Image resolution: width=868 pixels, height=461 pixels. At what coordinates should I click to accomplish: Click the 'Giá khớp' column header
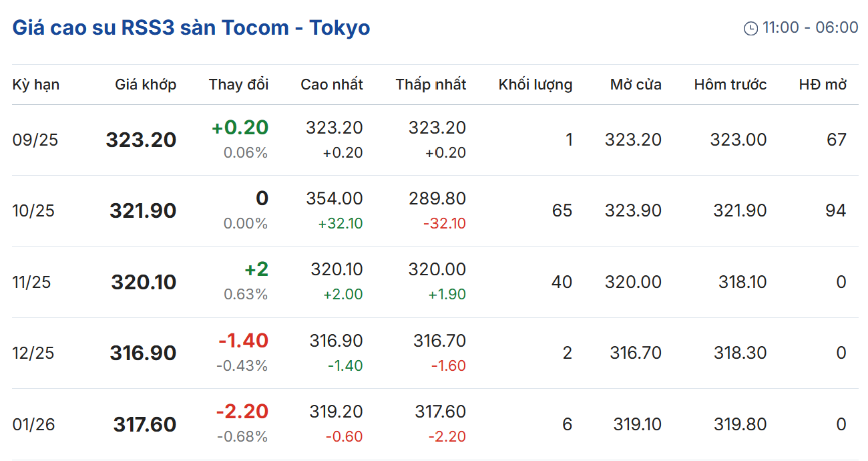pyautogui.click(x=146, y=85)
